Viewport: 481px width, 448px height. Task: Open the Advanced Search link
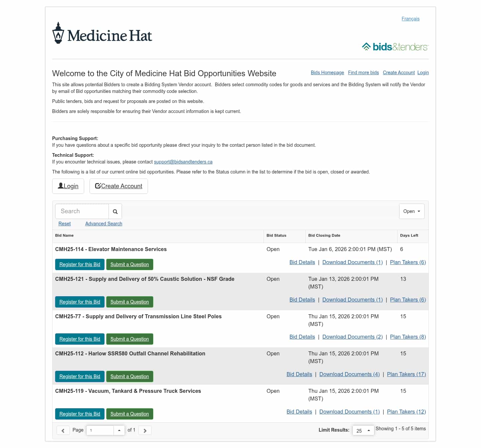pos(104,224)
